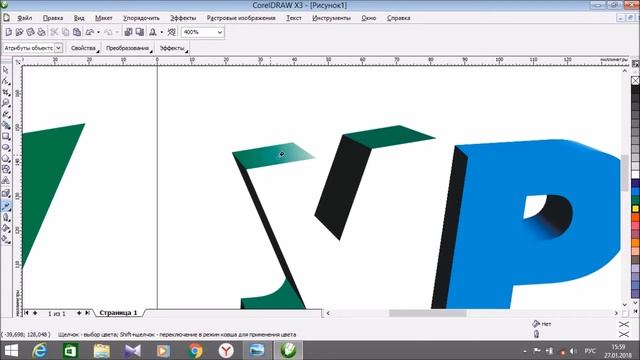This screenshot has width=640, height=360.
Task: Open the redo history dropdown arrow
Action: (117, 32)
